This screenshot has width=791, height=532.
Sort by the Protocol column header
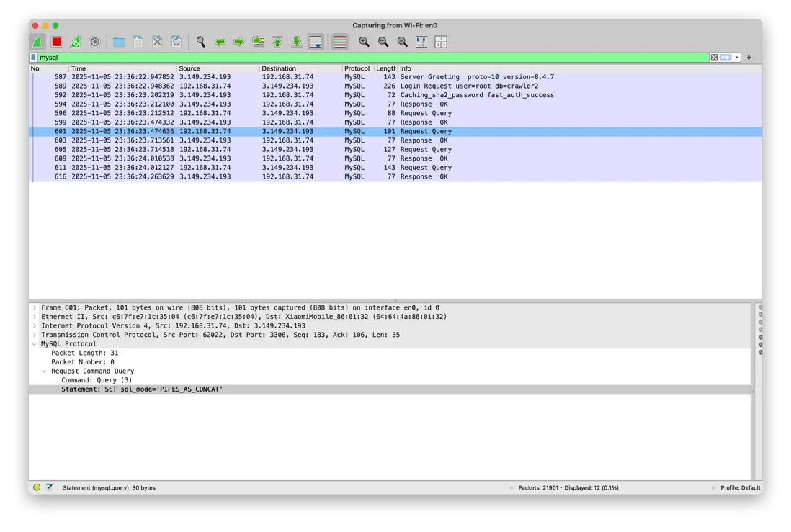357,68
